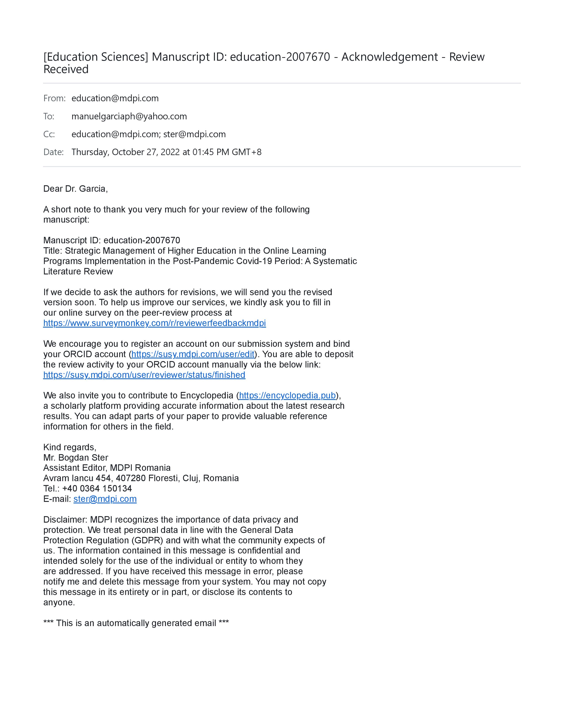The image size is (563, 728).
Task: Click the Disclaimer paragraph's first line
Action: tap(171, 520)
